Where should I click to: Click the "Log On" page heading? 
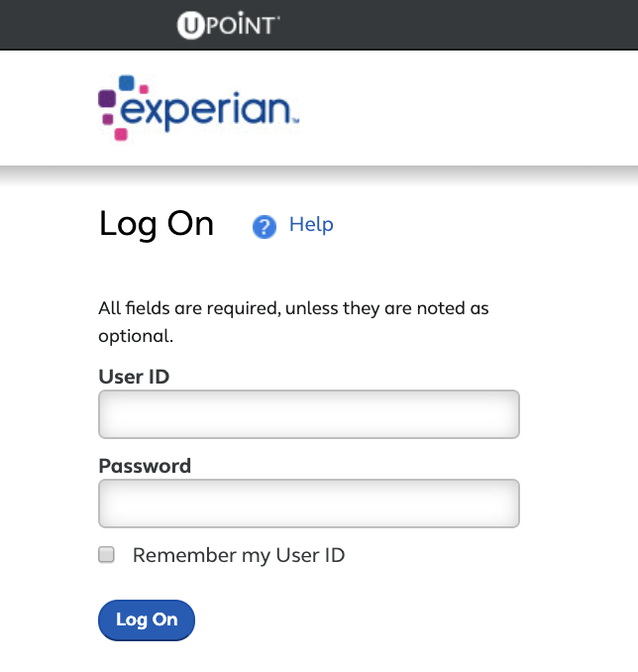click(x=157, y=224)
